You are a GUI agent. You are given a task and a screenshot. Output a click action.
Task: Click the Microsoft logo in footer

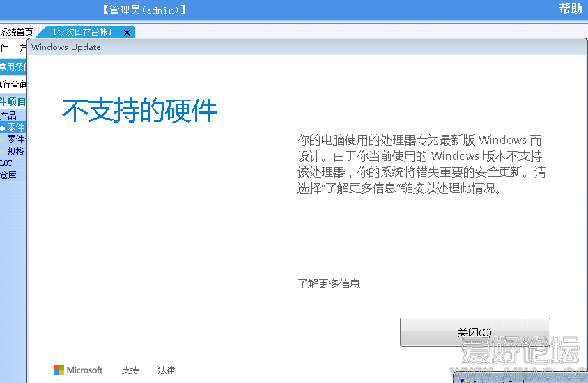click(x=78, y=370)
